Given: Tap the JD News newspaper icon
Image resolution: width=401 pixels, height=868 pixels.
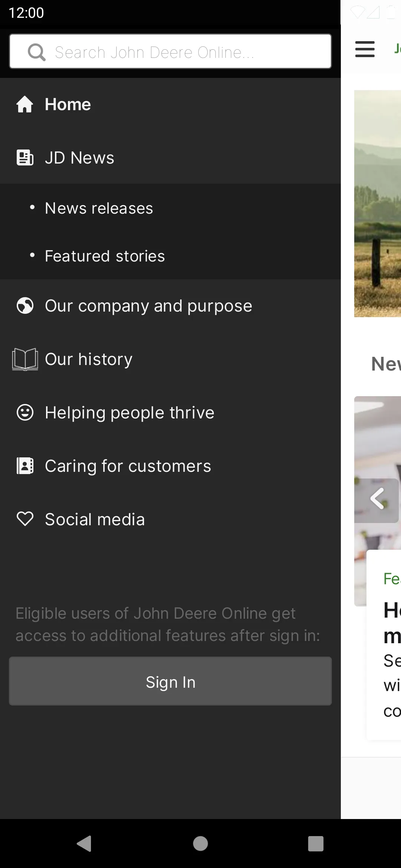Looking at the screenshot, I should (25, 158).
